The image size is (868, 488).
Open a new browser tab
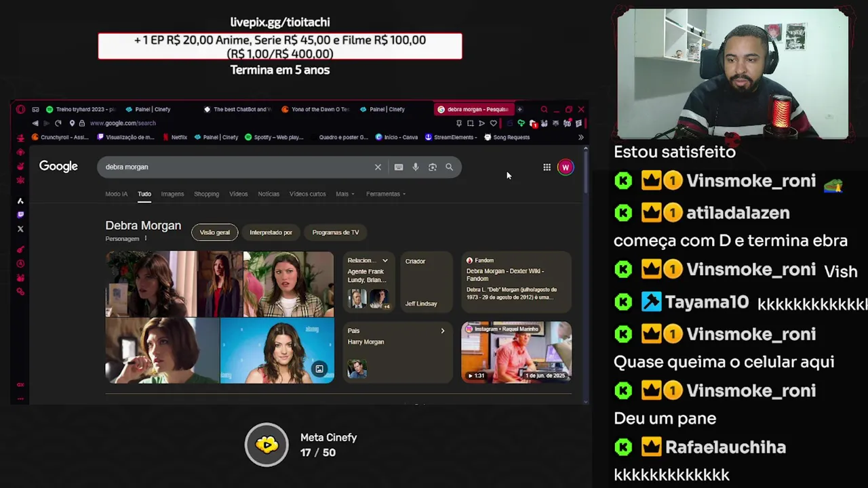pyautogui.click(x=520, y=109)
